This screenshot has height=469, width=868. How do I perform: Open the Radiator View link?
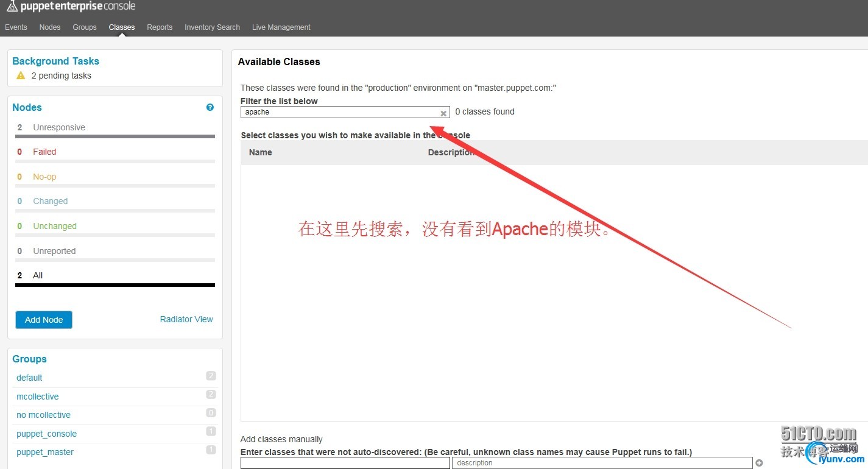point(186,319)
